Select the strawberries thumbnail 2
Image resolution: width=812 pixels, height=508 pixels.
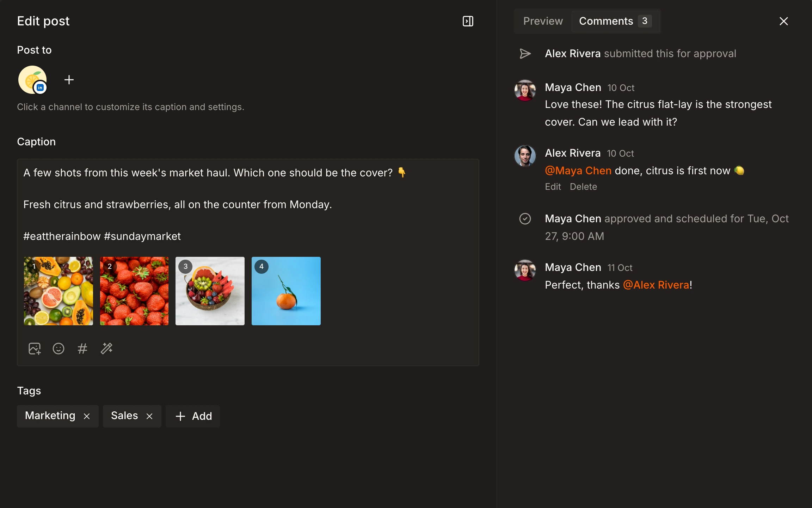click(x=134, y=291)
